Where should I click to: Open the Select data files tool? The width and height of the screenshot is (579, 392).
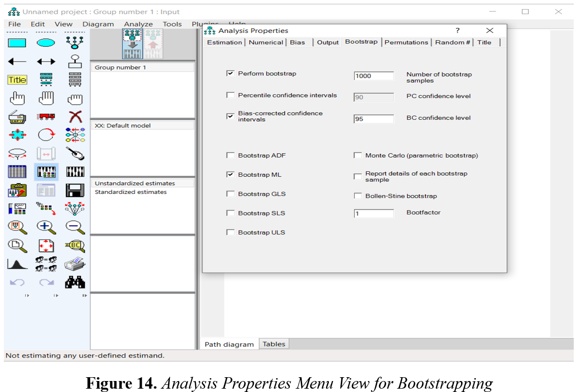17,172
